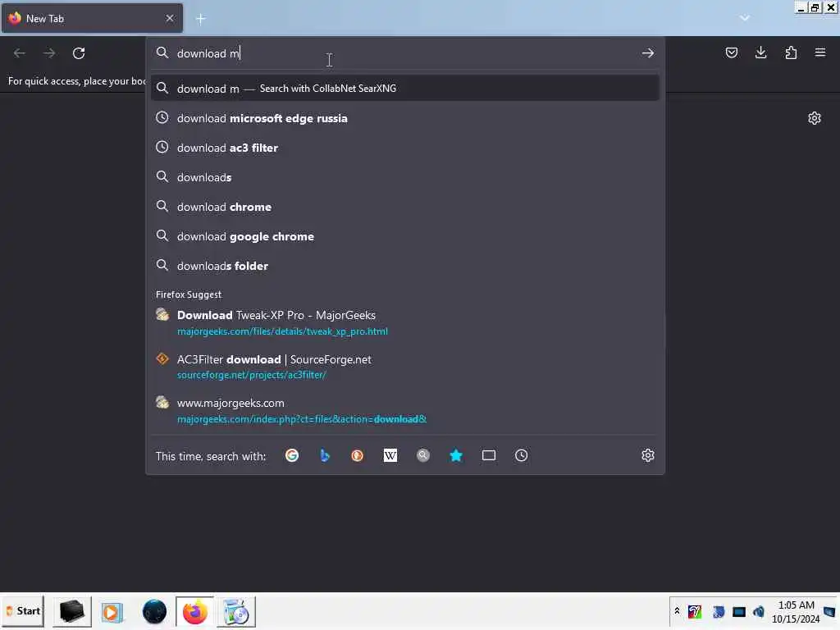840x630 pixels.
Task: Open the media player taskbar icon
Action: point(112,612)
